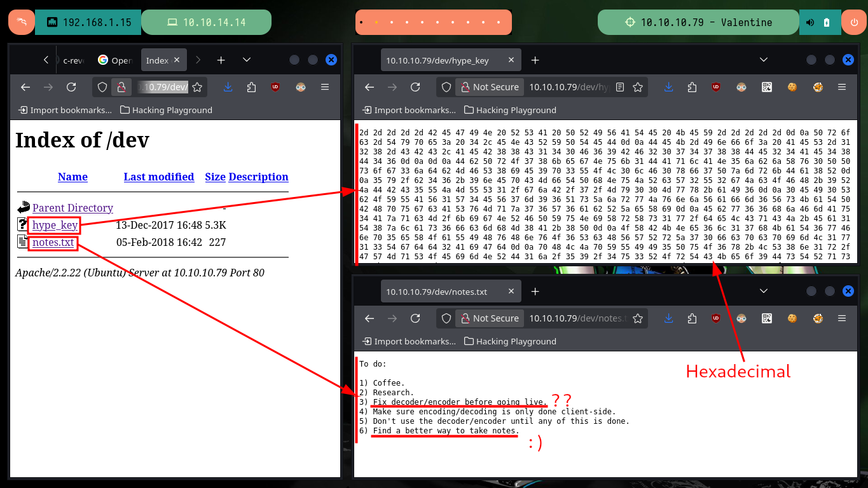The height and width of the screenshot is (488, 868).
Task: Bookmark the Index of /dev page
Action: click(x=197, y=87)
